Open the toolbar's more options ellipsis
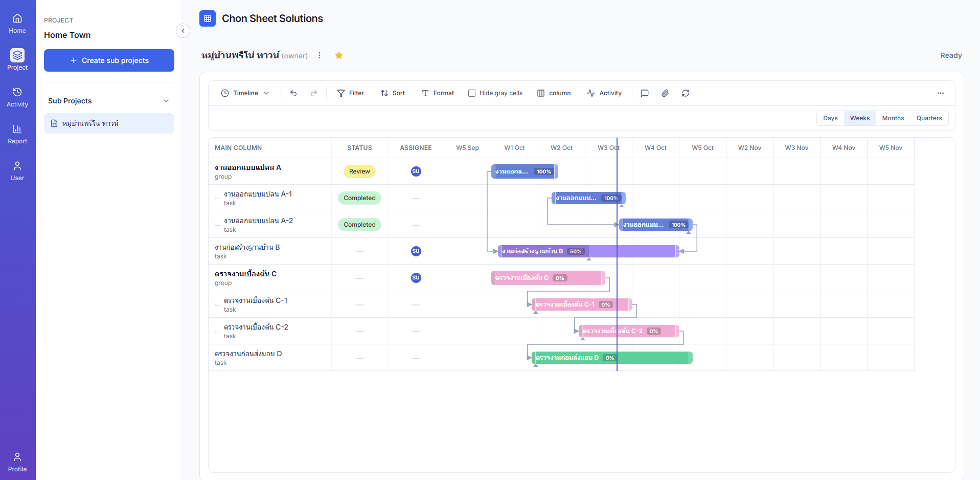 tap(941, 93)
